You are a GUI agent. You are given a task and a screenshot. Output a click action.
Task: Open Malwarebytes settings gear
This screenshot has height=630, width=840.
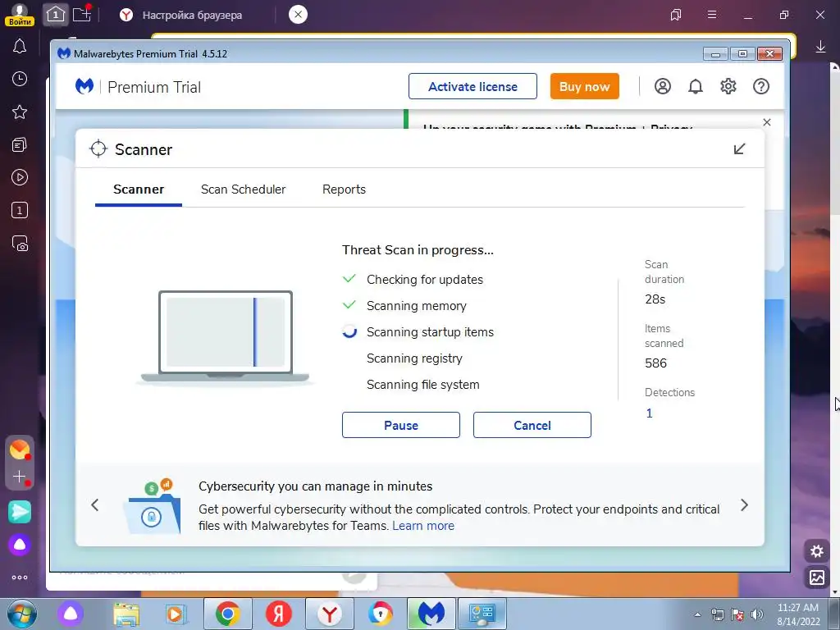[x=728, y=86]
